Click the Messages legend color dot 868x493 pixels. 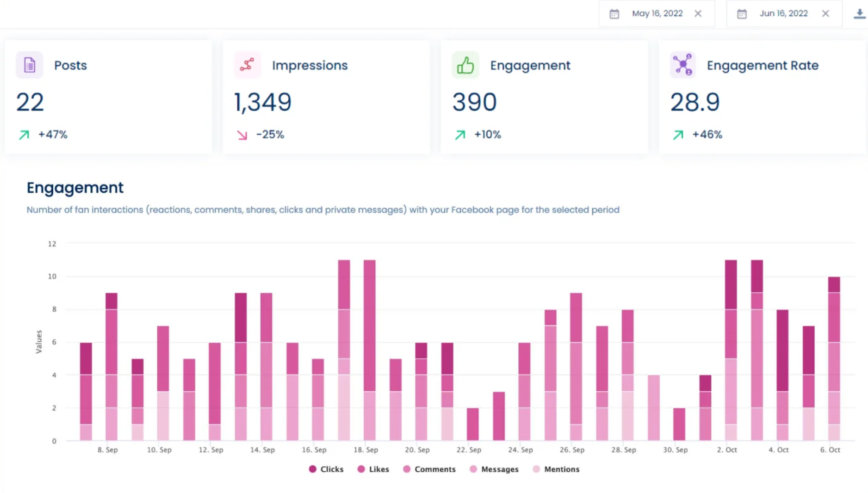point(473,469)
